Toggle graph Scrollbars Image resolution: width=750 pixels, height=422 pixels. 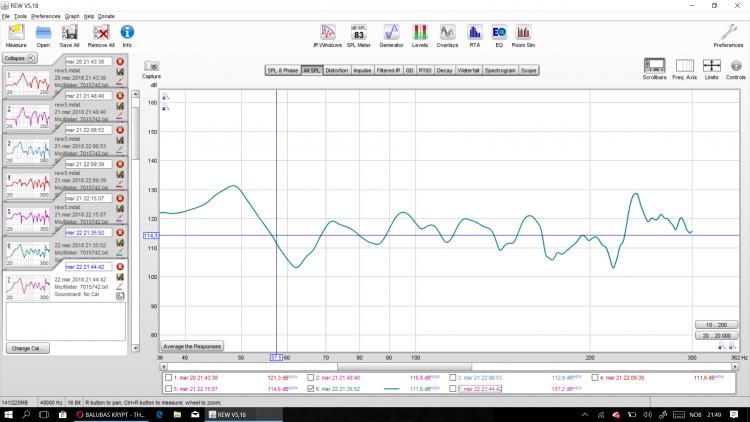point(654,68)
